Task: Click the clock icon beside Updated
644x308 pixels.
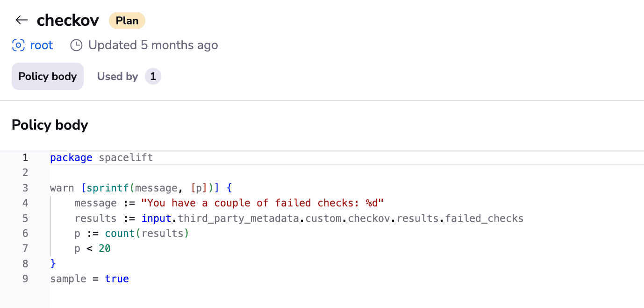Action: click(76, 45)
